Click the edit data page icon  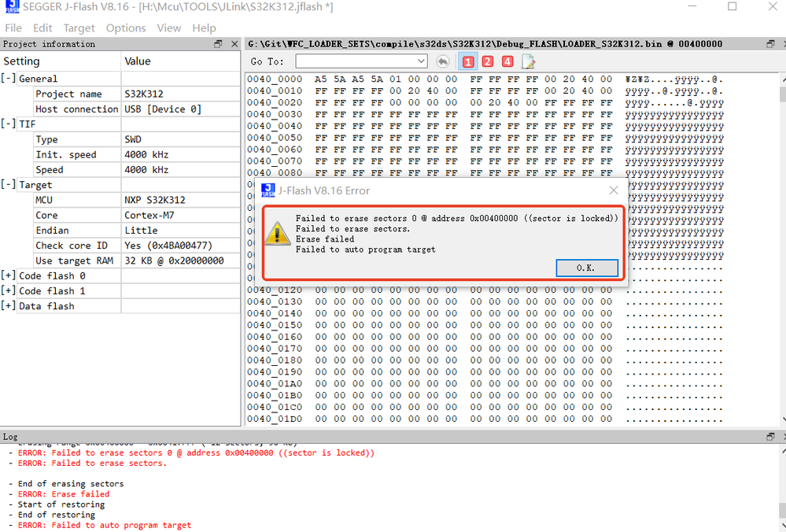point(529,61)
